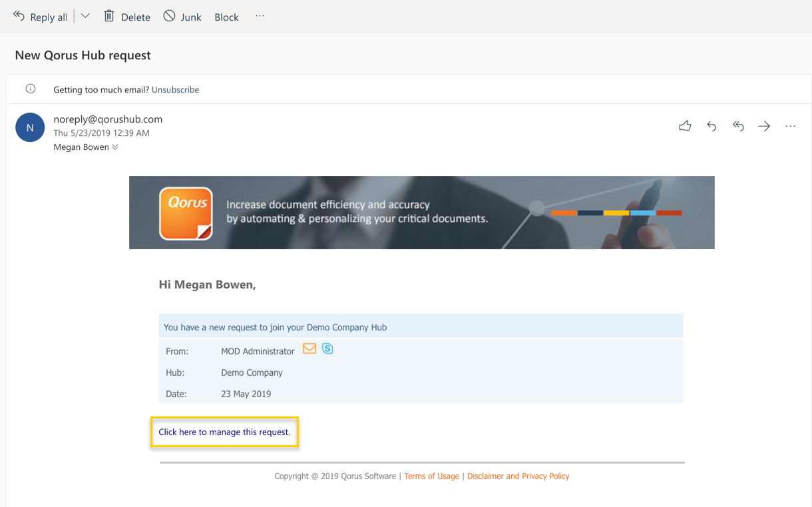The image size is (812, 507).
Task: Click the greeting Hi Megan Bowen
Action: coord(207,284)
